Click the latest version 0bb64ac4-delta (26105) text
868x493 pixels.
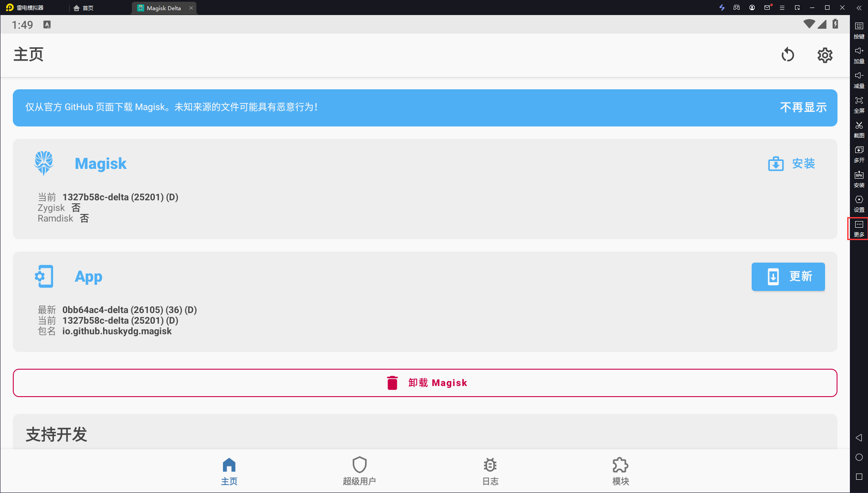click(x=130, y=310)
